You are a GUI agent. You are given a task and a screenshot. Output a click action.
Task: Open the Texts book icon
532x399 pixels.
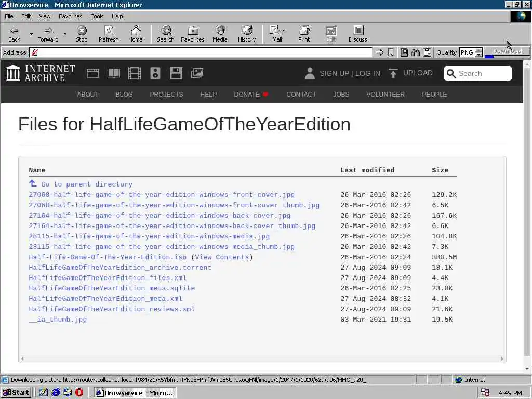coord(114,73)
